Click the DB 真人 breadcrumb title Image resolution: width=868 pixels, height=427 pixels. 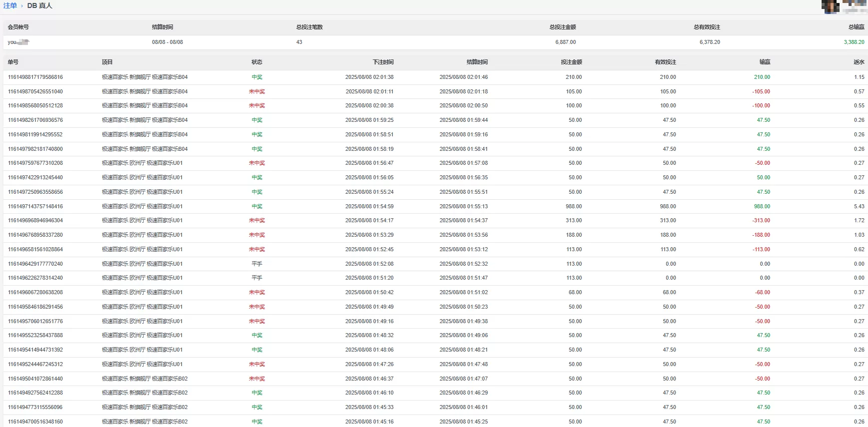point(39,5)
